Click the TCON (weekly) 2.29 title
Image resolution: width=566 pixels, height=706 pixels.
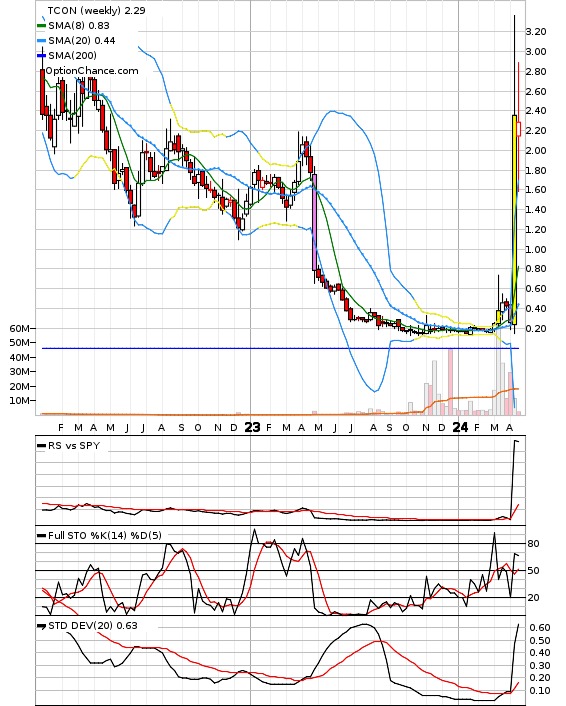[96, 10]
